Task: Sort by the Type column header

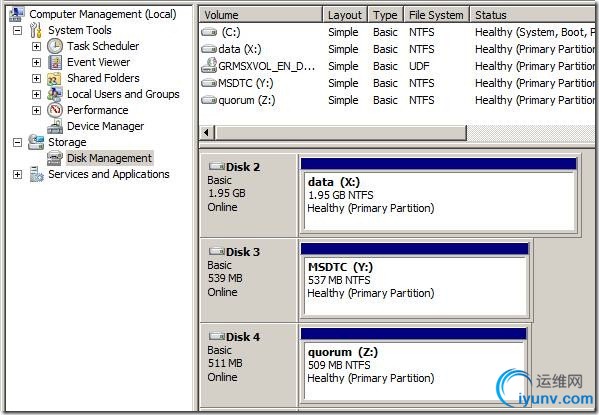Action: [x=386, y=15]
